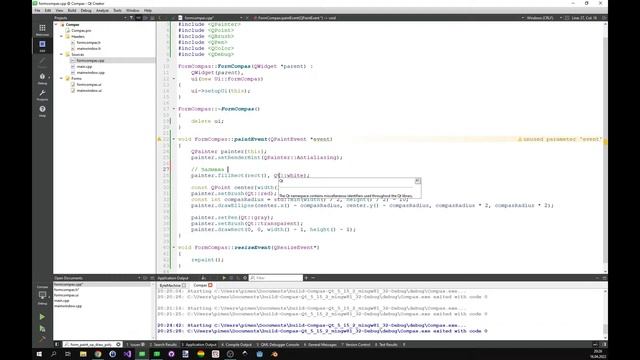The height and width of the screenshot is (360, 640).
Task: Switch to Edit mode in the sidebar
Action: coord(42,46)
